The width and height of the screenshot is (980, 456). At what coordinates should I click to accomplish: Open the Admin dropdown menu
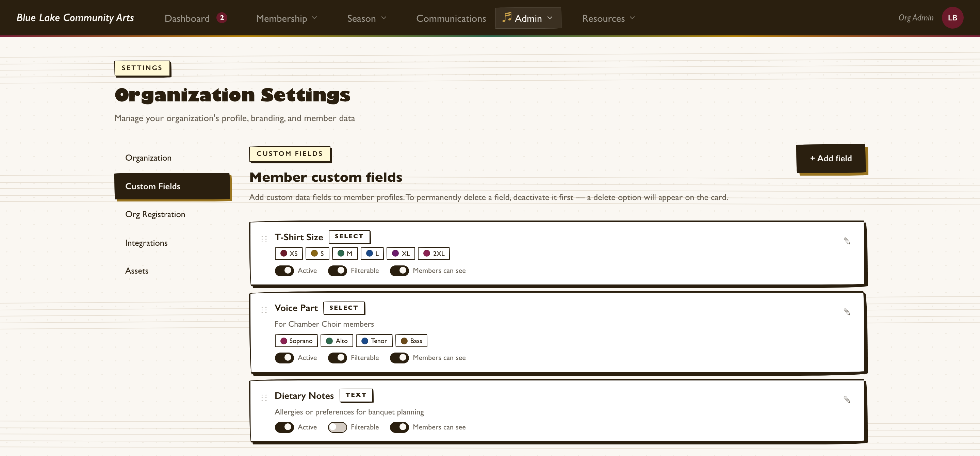pos(528,18)
